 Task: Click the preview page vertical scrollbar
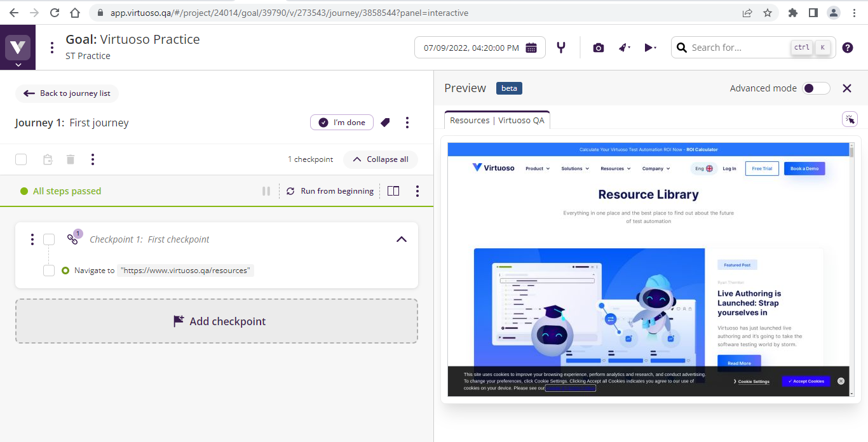[851, 254]
